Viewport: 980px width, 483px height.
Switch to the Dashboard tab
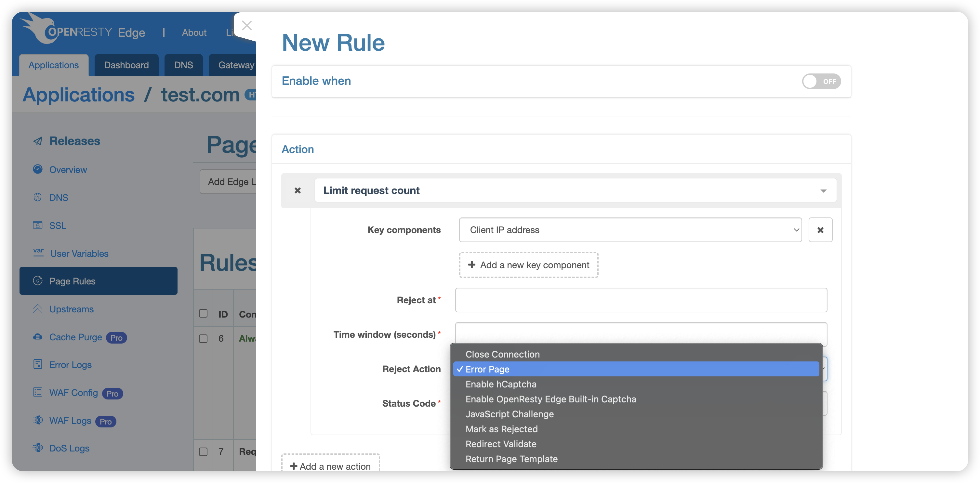pos(125,64)
